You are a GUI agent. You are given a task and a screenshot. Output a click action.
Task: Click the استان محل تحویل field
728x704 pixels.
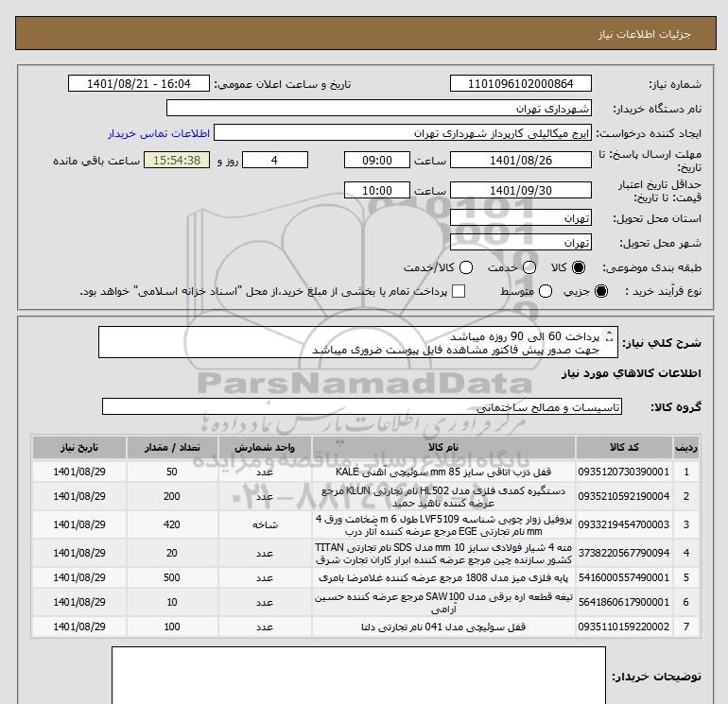click(x=520, y=217)
